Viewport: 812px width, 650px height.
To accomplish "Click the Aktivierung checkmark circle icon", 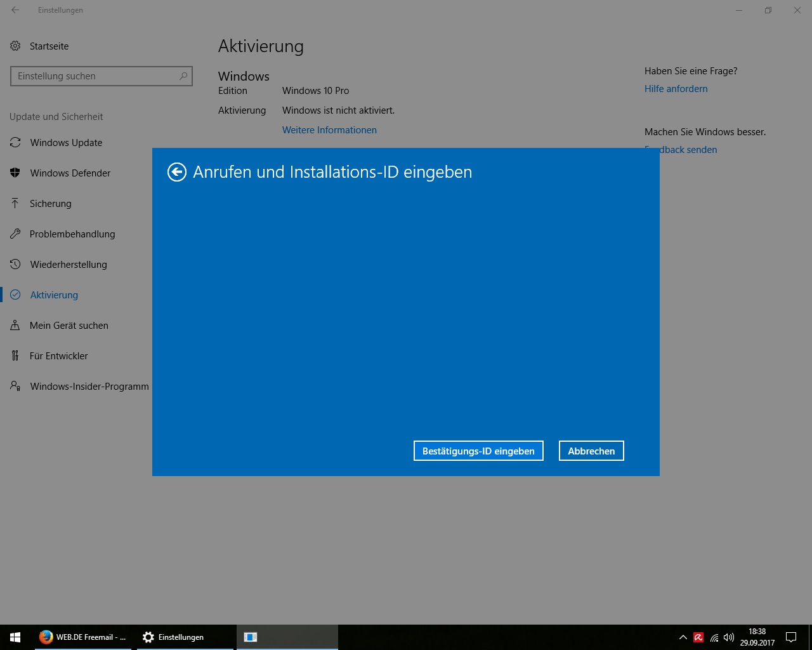I will pos(15,295).
